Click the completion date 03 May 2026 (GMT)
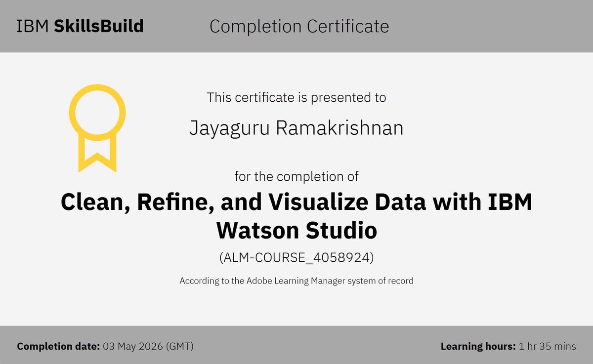 tap(148, 346)
